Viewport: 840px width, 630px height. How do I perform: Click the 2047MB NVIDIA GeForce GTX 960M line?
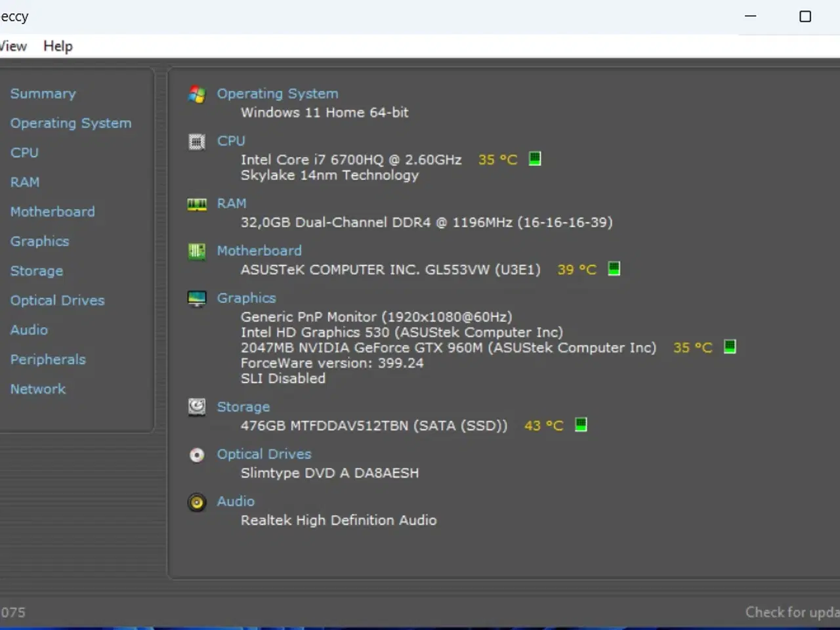click(448, 348)
